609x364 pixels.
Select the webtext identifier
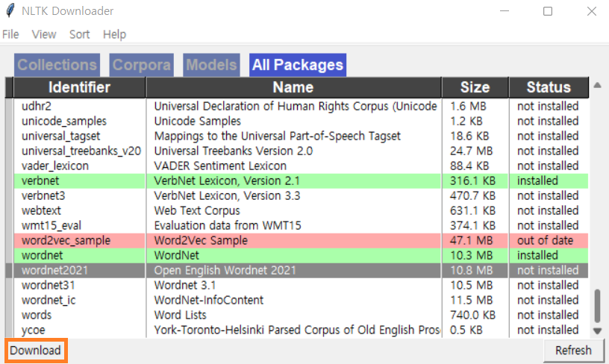tap(41, 210)
